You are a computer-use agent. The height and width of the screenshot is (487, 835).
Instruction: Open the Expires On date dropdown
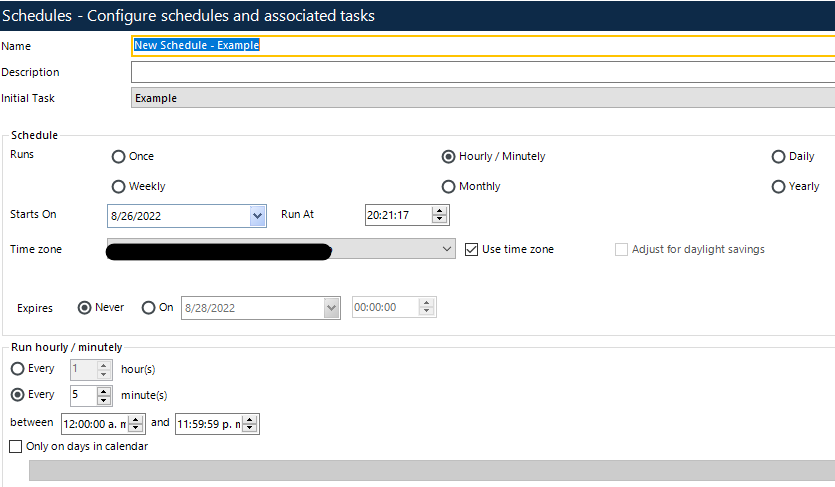click(x=332, y=309)
